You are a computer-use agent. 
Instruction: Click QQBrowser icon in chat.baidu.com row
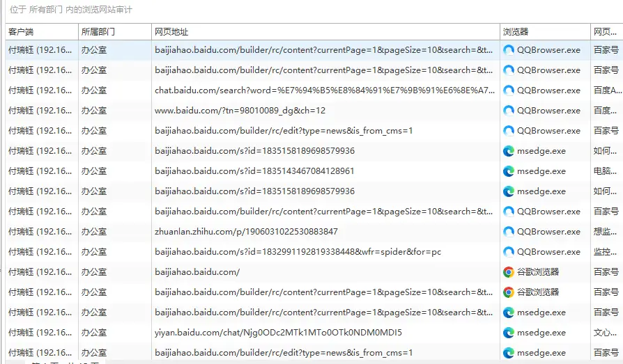point(509,90)
